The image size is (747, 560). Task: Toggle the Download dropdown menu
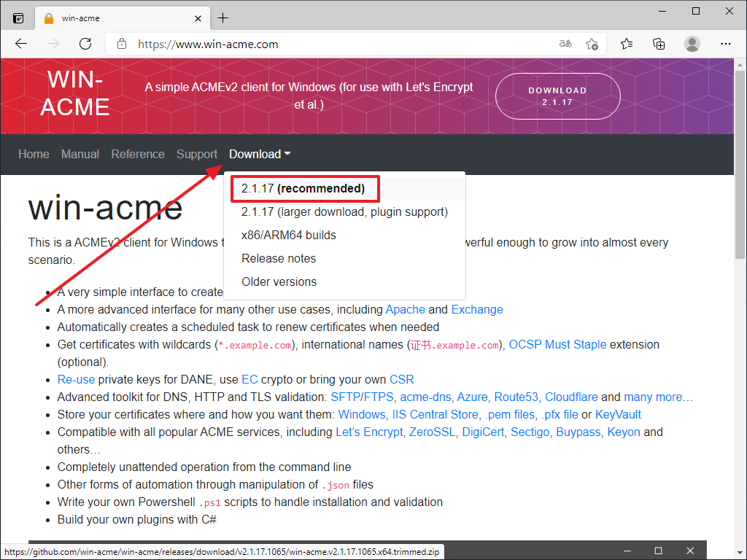(x=260, y=155)
